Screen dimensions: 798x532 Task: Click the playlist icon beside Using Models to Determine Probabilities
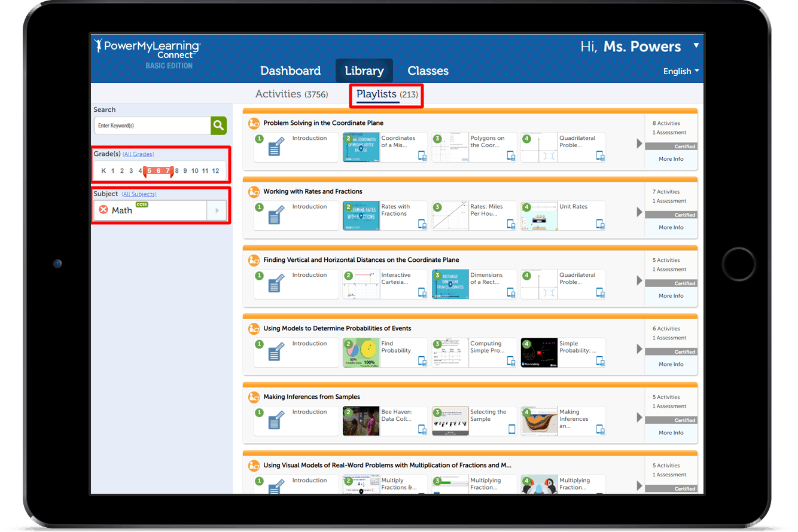click(x=254, y=329)
